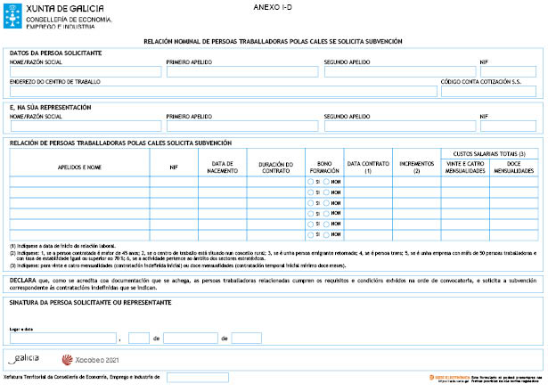
Task: Click the galicia logo in the footer
Action: 24,358
